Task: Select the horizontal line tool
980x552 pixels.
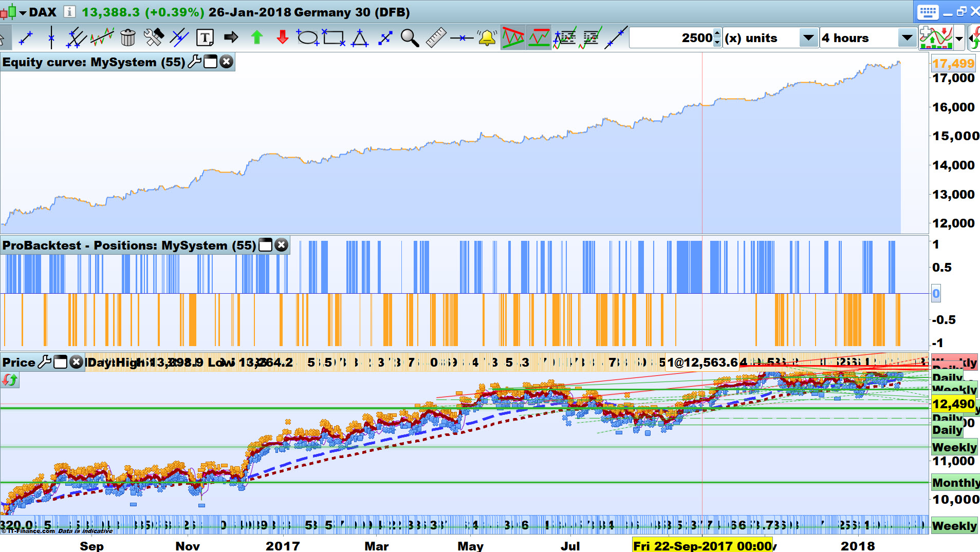Action: point(461,37)
